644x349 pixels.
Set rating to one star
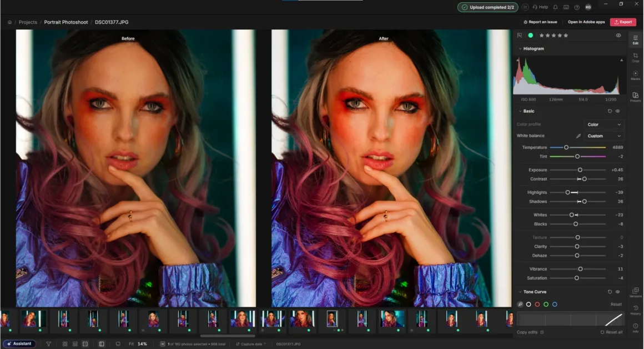[541, 36]
